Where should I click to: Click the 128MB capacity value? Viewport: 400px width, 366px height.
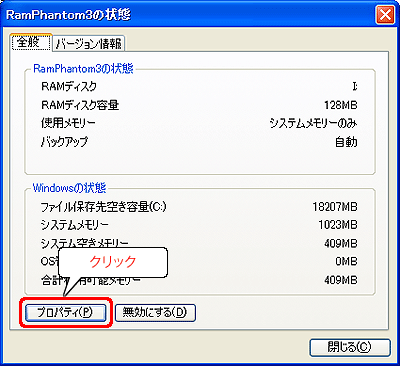click(x=340, y=105)
